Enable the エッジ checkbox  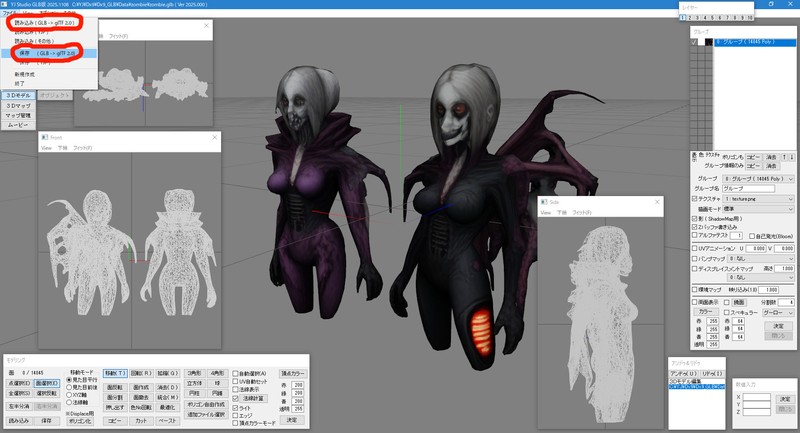pos(235,416)
